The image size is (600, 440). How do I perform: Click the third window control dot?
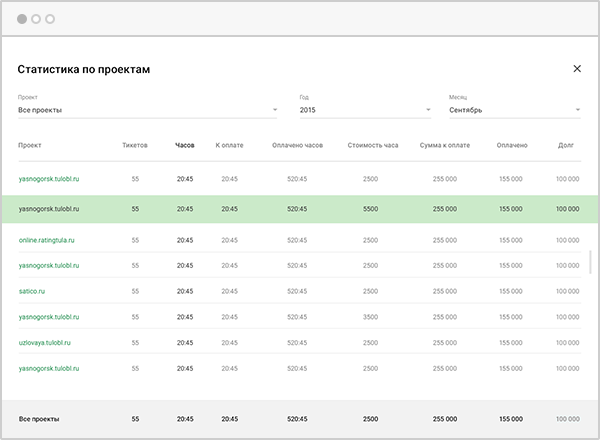50,19
